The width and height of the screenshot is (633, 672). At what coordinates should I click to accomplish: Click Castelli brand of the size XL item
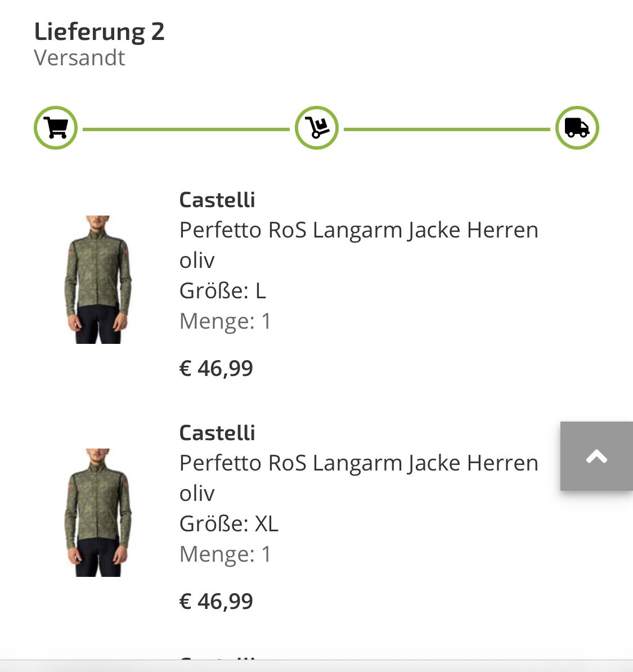point(217,433)
